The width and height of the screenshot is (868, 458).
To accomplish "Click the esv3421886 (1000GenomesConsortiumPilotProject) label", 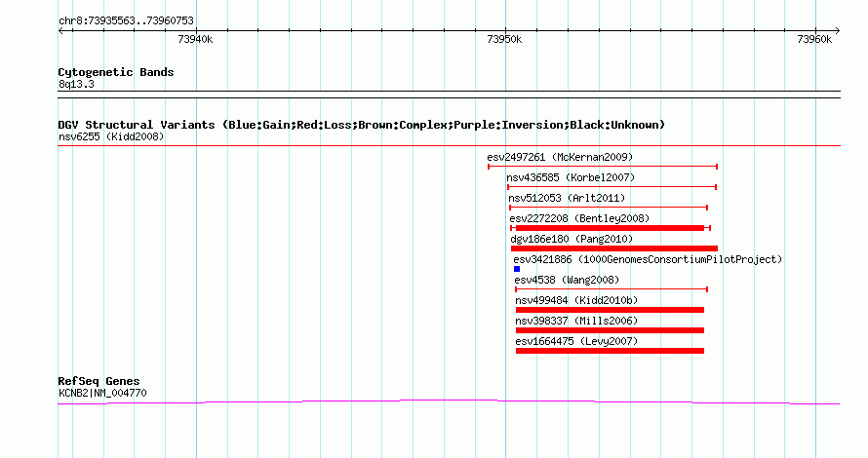I will (648, 259).
